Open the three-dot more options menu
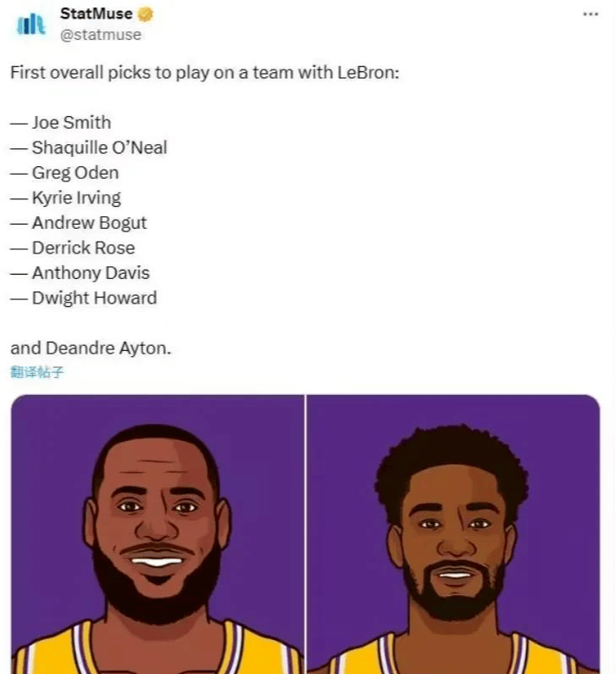The width and height of the screenshot is (616, 674). (x=591, y=14)
